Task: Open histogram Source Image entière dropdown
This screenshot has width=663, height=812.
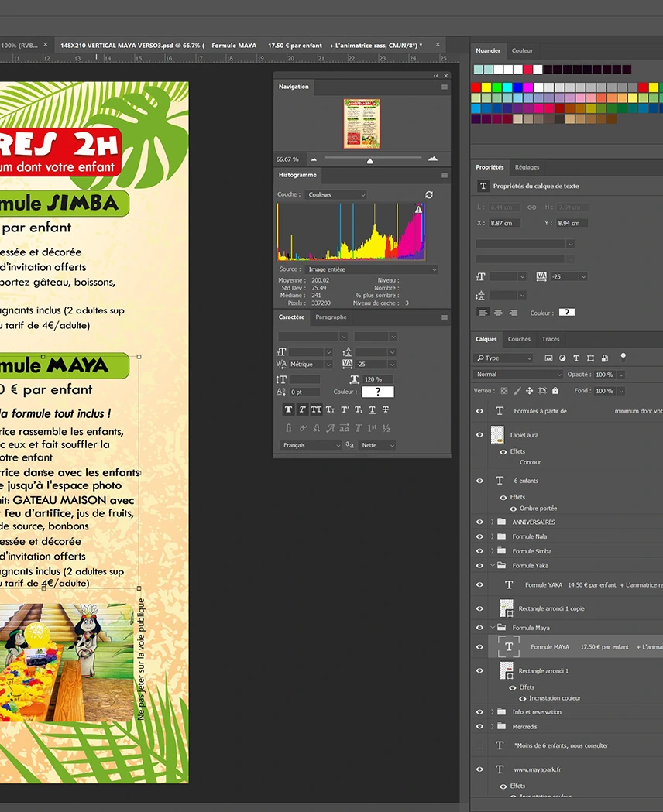Action: coord(371,269)
